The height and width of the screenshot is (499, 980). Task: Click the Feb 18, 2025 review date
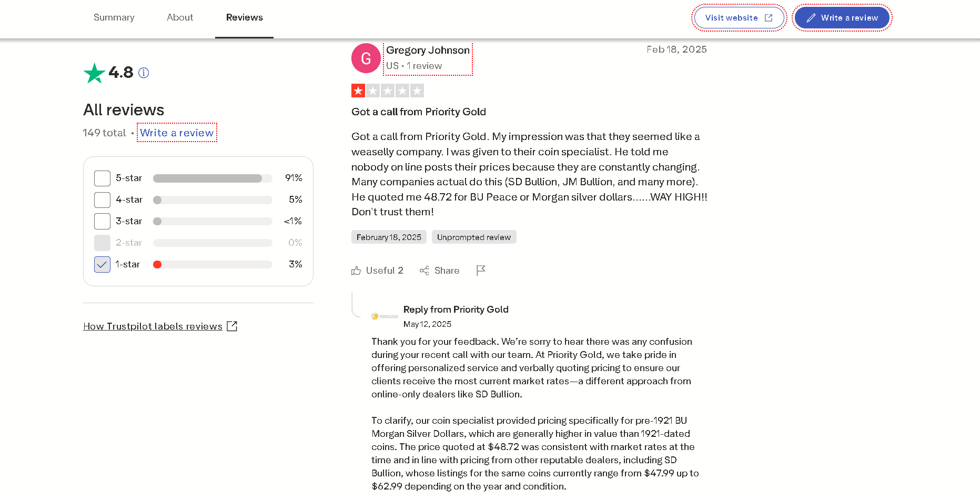676,49
